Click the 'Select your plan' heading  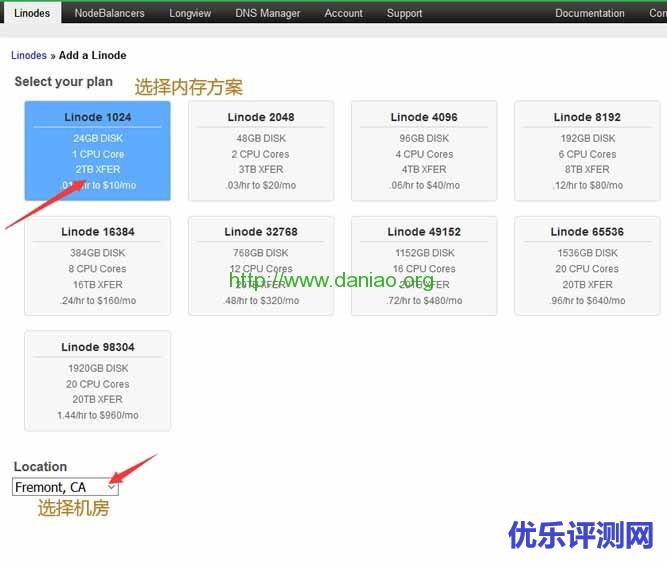pyautogui.click(x=64, y=81)
